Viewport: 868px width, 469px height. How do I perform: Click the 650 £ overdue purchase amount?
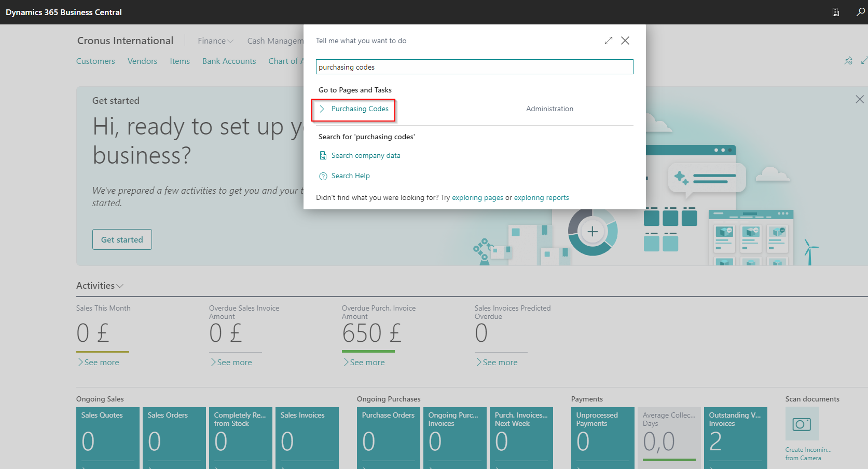tap(371, 333)
